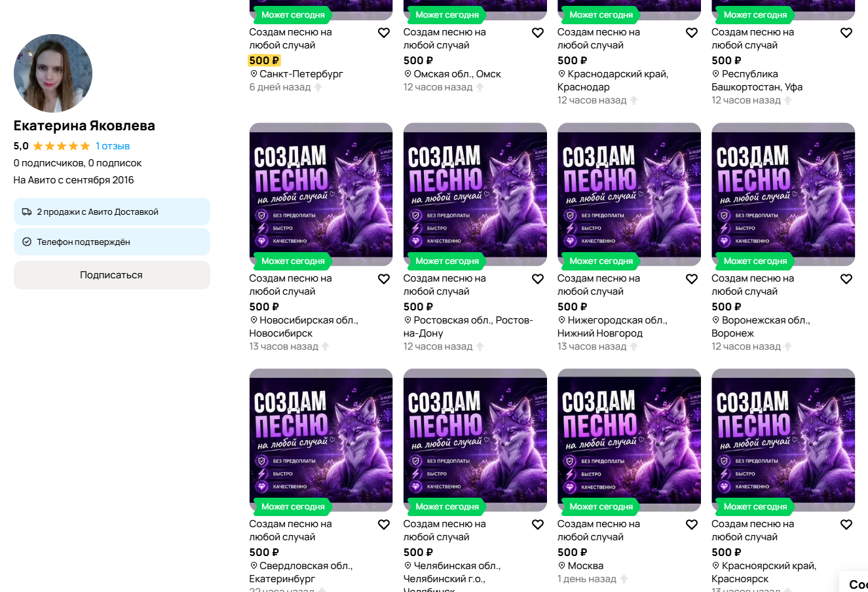Click heart icon on Нижний Новгород listing
This screenshot has height=592, width=868.
click(692, 279)
